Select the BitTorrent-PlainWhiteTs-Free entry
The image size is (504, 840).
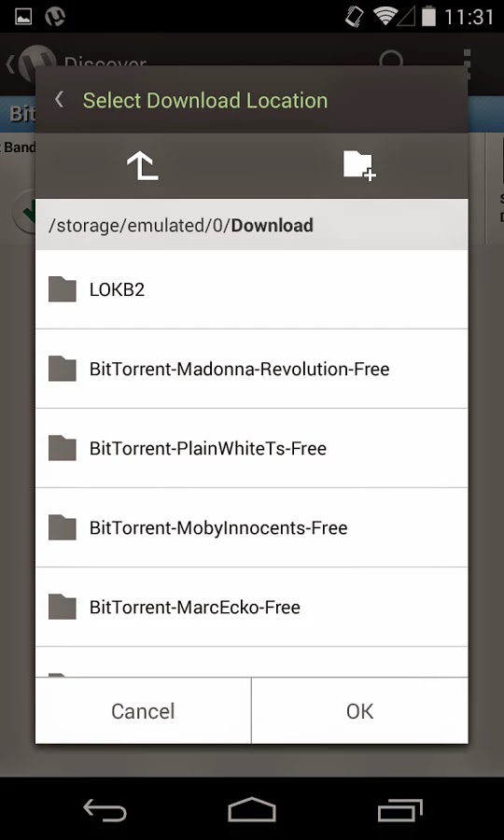[x=252, y=448]
